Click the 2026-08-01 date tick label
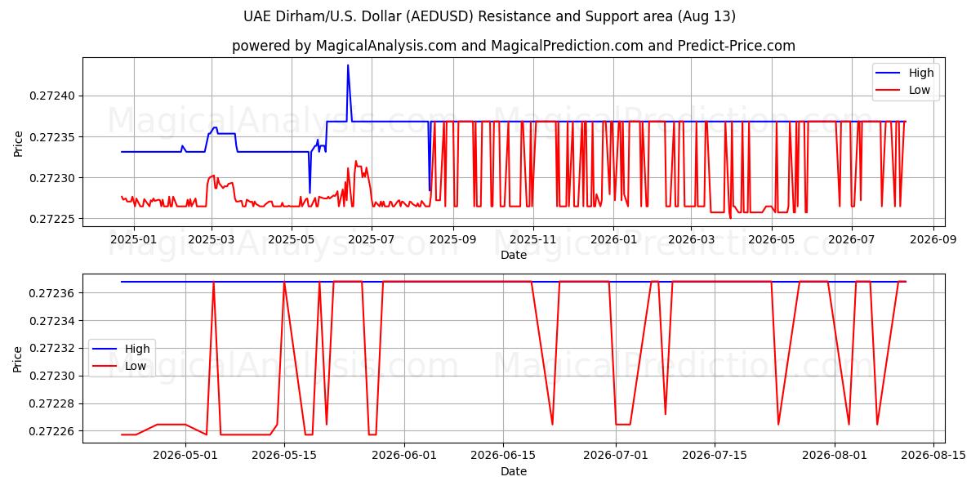 (x=835, y=456)
